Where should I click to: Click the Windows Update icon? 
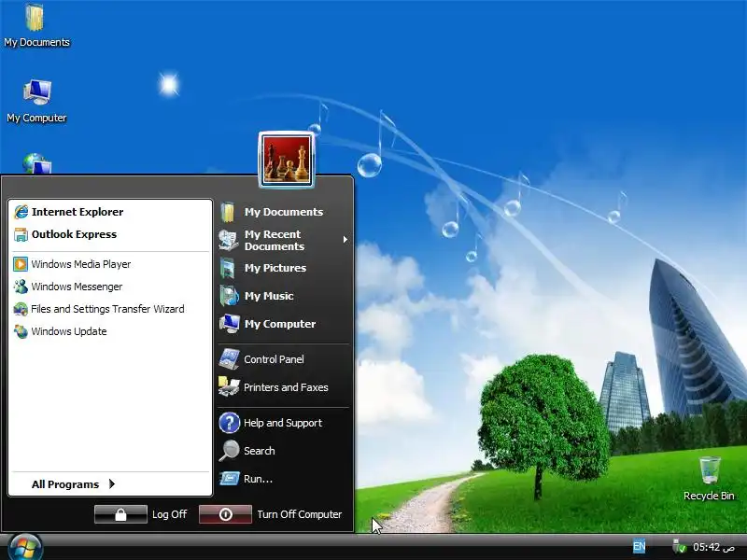click(x=21, y=331)
